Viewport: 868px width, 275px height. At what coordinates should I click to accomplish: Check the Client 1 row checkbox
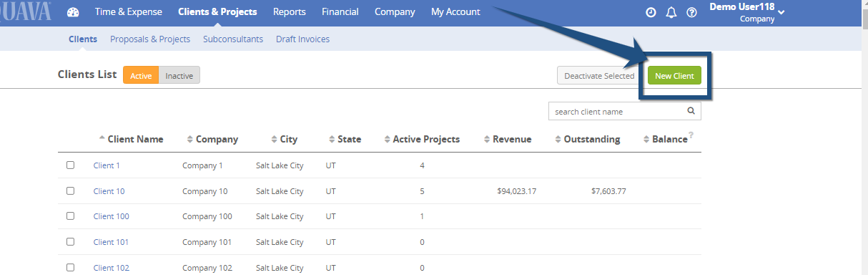pyautogui.click(x=70, y=165)
